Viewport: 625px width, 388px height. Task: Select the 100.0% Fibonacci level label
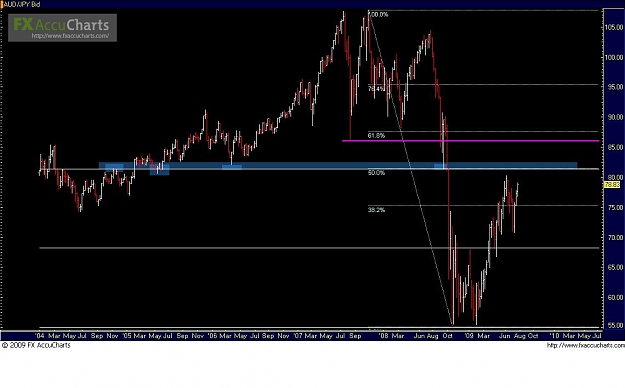(378, 15)
